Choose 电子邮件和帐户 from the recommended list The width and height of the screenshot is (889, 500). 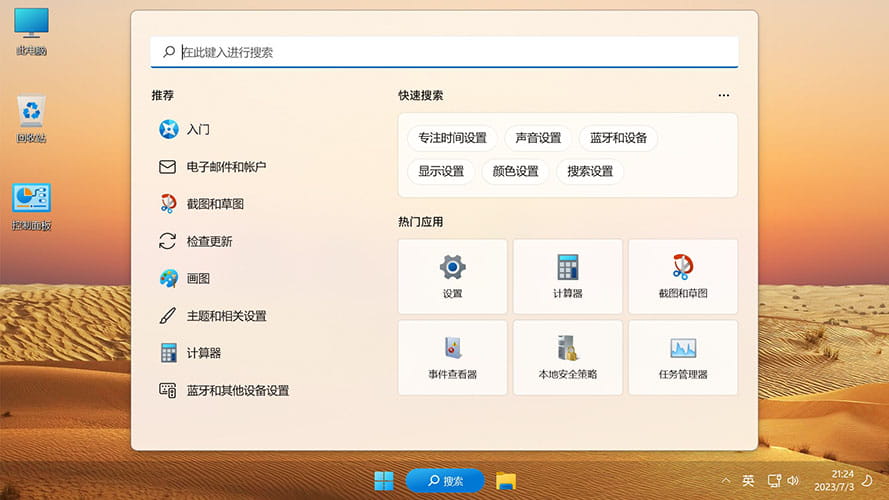[x=226, y=167]
